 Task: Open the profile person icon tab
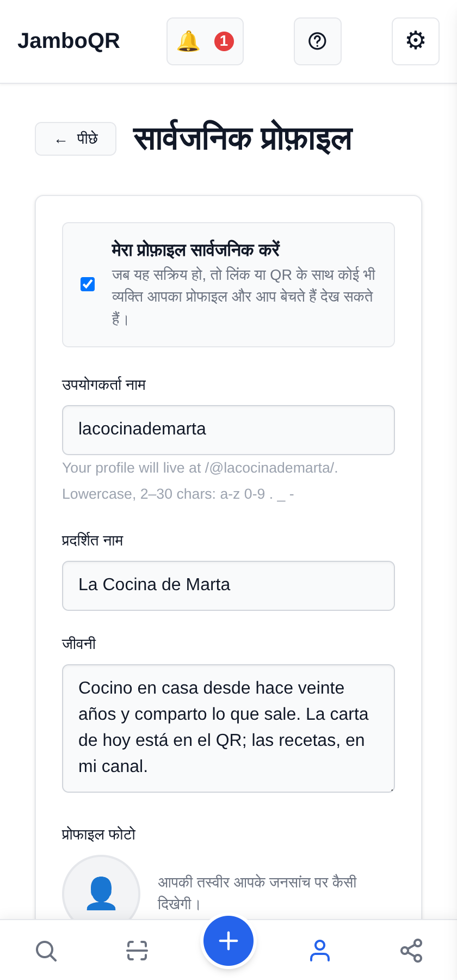(320, 951)
